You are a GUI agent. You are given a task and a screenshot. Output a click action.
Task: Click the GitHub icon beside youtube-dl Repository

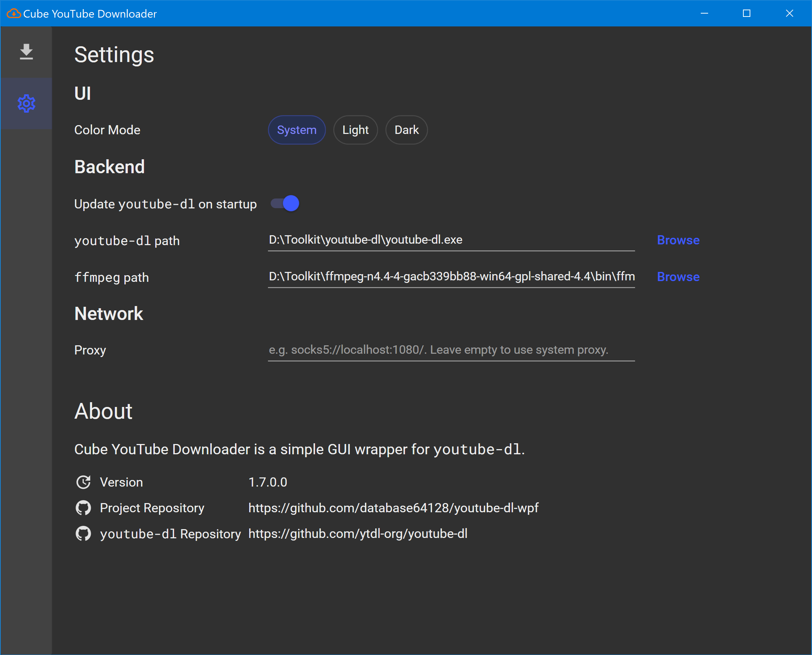pyautogui.click(x=83, y=534)
